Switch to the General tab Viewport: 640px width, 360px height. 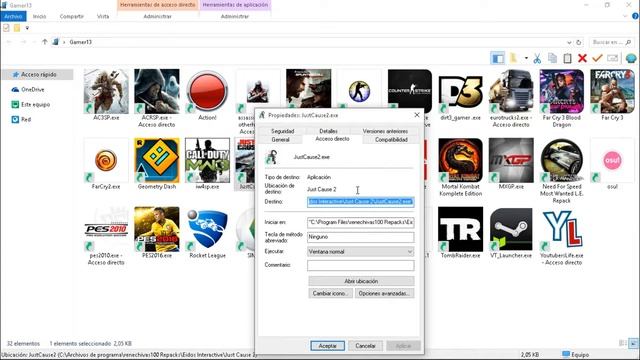tap(280, 140)
